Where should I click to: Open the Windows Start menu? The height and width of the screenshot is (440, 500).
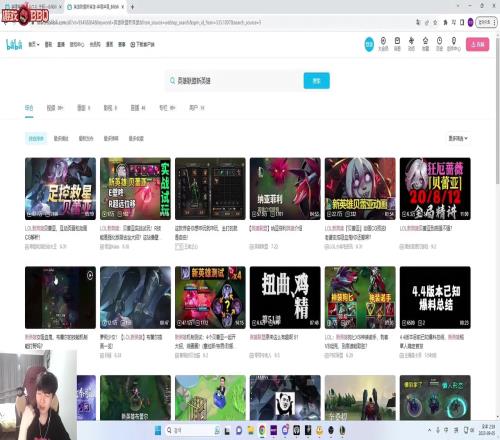(x=158, y=430)
